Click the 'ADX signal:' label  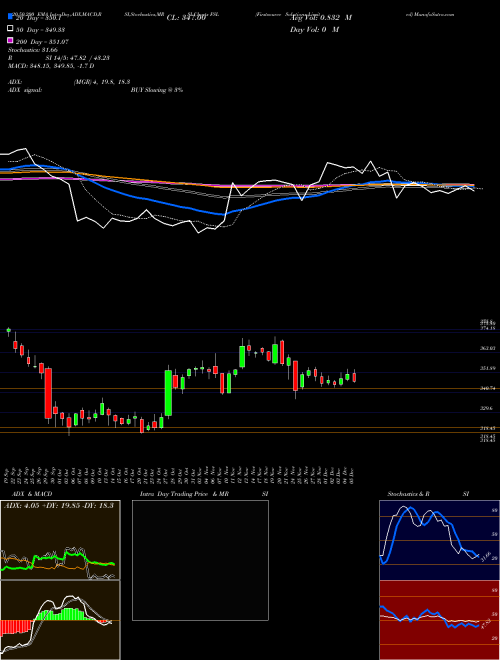point(25,90)
